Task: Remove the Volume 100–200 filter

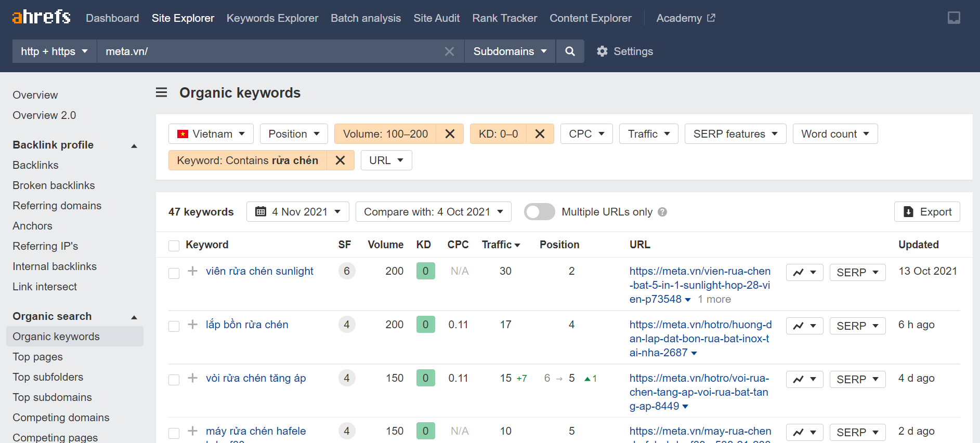Action: click(x=450, y=134)
